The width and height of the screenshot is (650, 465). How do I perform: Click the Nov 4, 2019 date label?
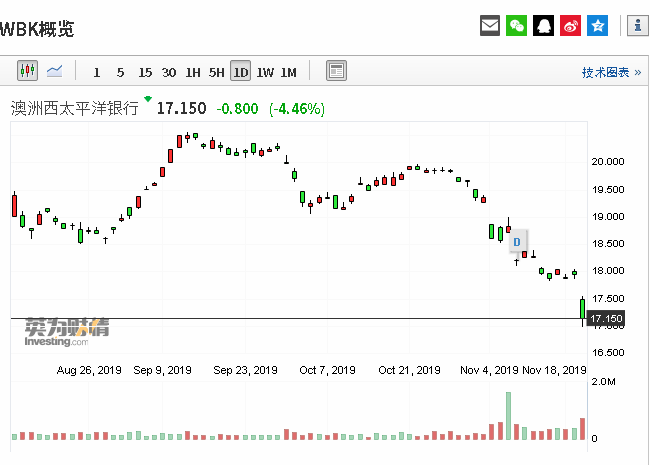click(x=489, y=370)
